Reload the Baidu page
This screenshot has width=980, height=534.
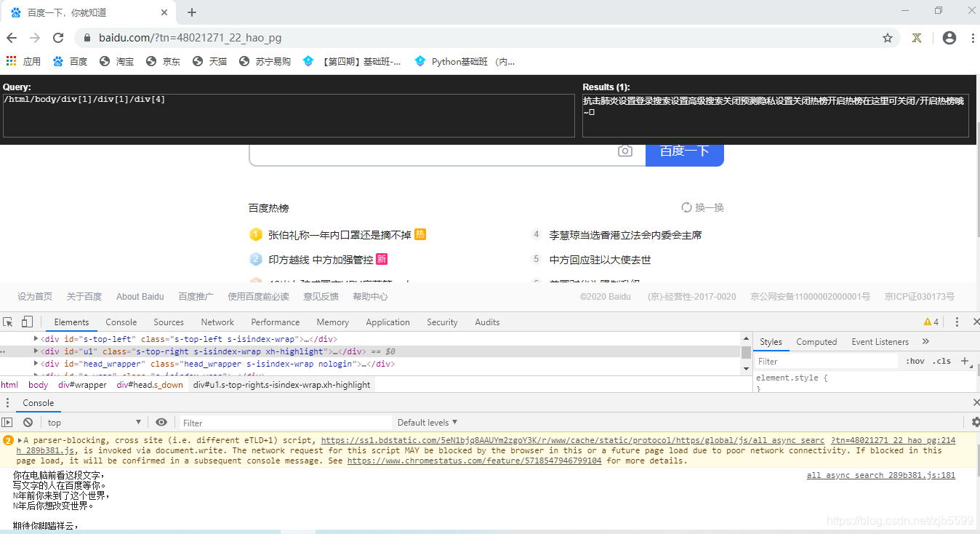58,38
